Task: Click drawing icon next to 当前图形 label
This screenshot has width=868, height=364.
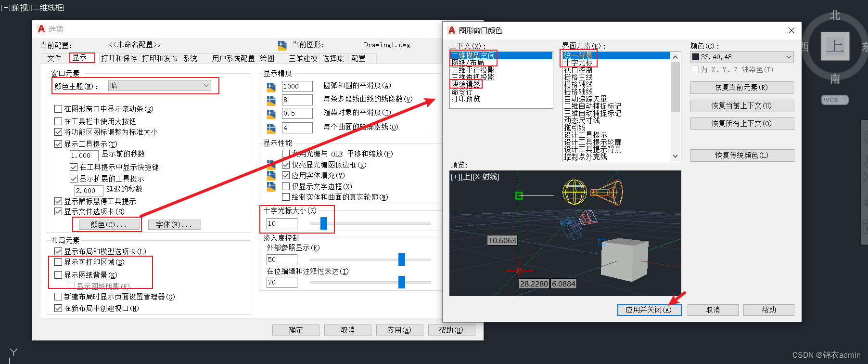Action: point(282,45)
